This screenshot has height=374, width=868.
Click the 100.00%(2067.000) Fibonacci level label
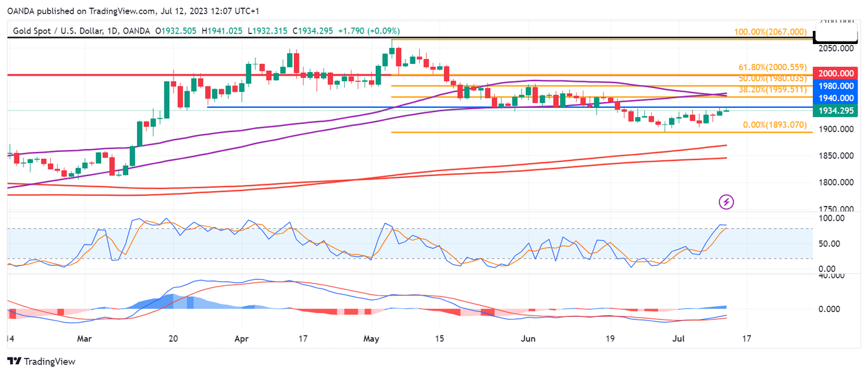point(770,32)
